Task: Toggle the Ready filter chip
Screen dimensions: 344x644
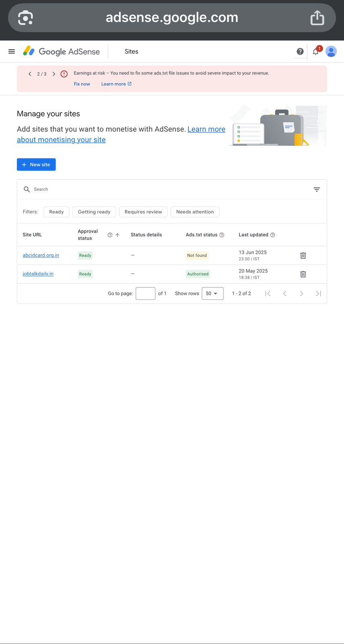Action: (x=56, y=212)
